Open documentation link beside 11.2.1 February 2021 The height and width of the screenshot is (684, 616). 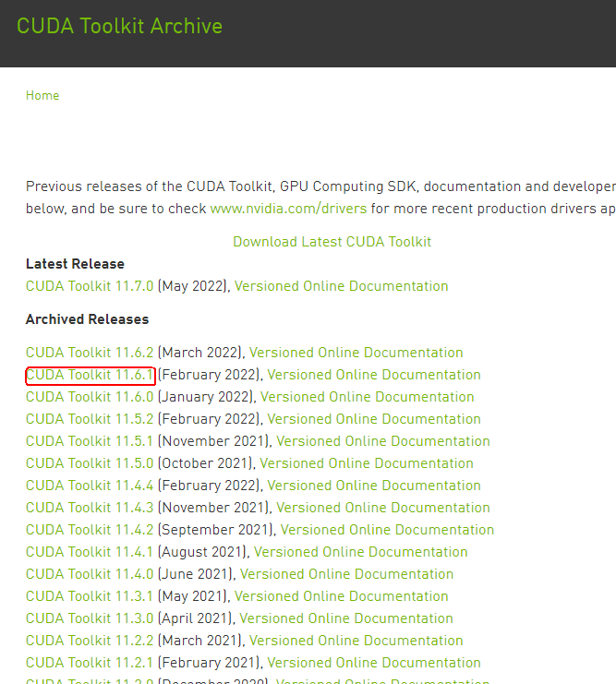374,663
